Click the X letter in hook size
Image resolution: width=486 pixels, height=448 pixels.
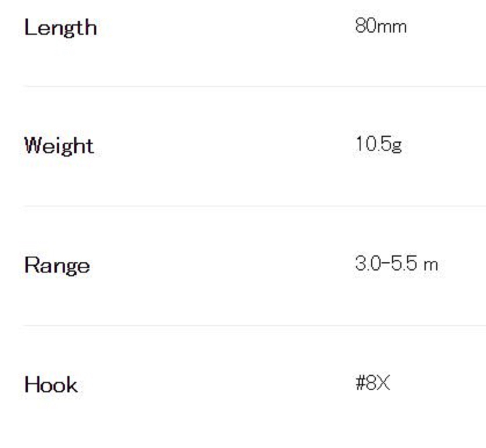[x=383, y=383]
